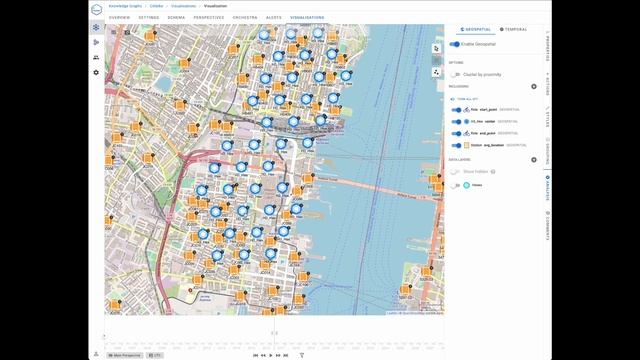The image size is (640, 360).
Task: Open the Overview tab
Action: 119,18
